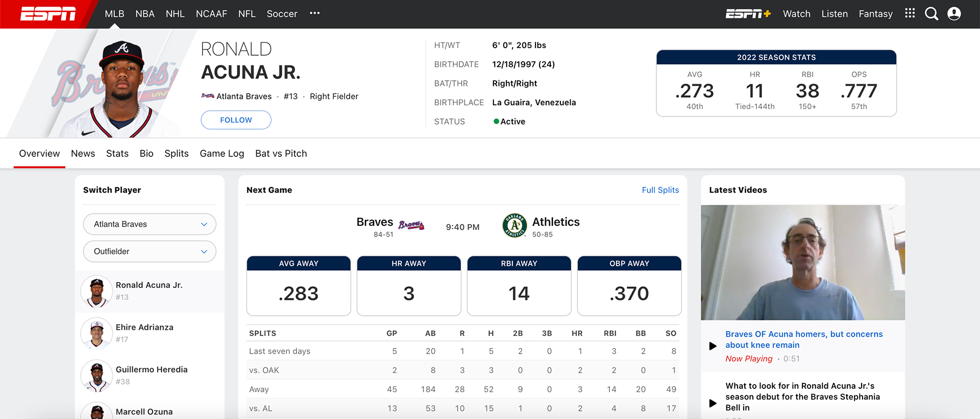Open the Full Splits link
The height and width of the screenshot is (419, 980).
coord(660,190)
